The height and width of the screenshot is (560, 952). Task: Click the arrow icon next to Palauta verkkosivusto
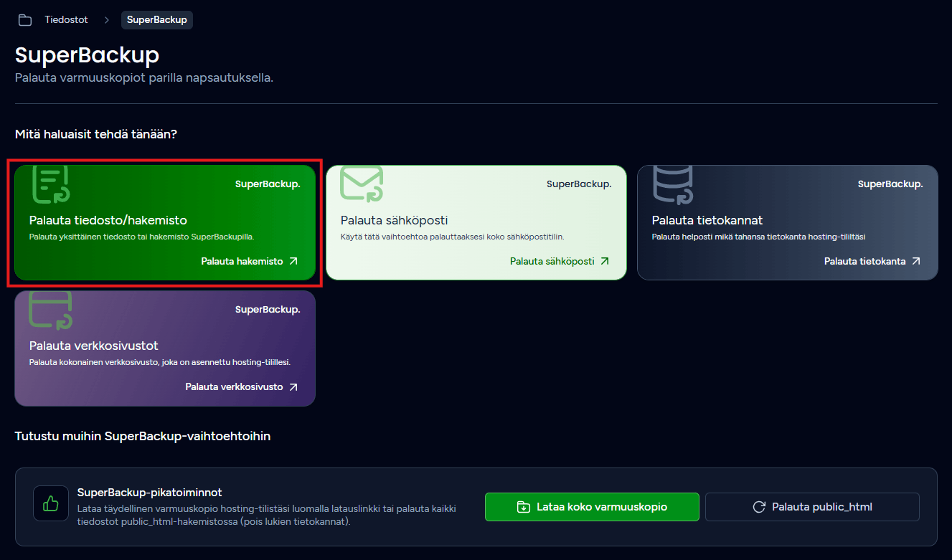click(x=293, y=387)
